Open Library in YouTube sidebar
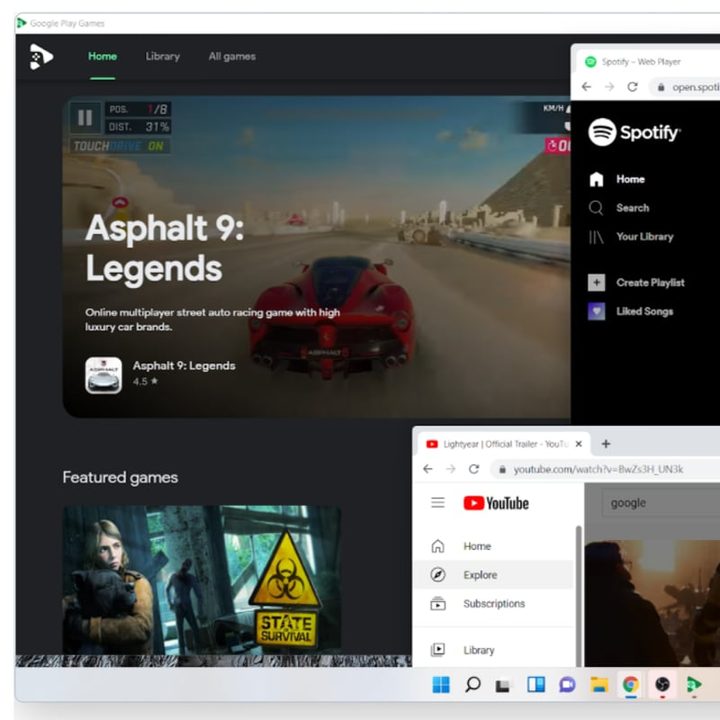The height and width of the screenshot is (720, 720). click(x=494, y=650)
